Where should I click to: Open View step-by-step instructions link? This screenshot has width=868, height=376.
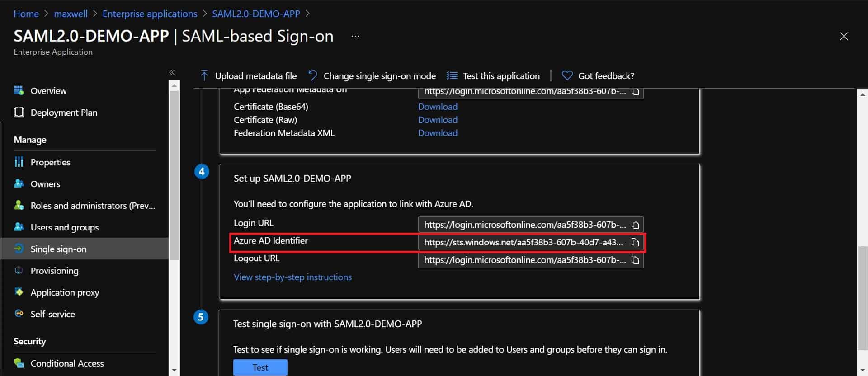[x=292, y=277]
